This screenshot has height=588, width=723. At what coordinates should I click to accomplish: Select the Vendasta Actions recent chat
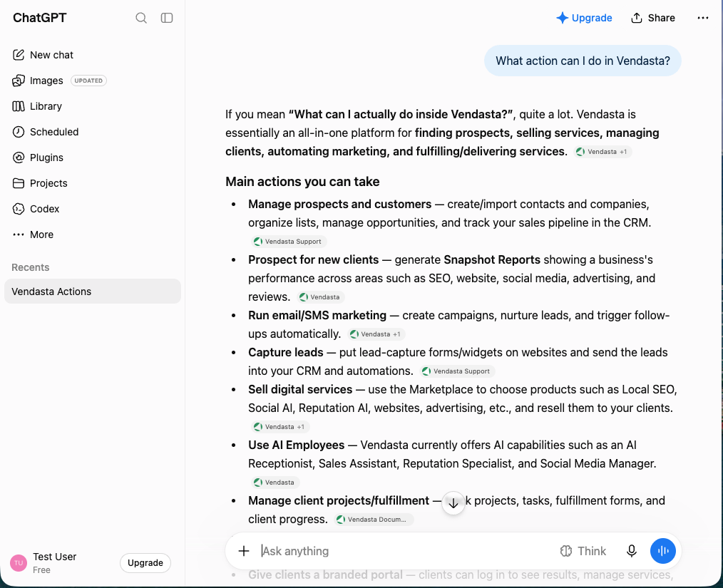point(92,292)
